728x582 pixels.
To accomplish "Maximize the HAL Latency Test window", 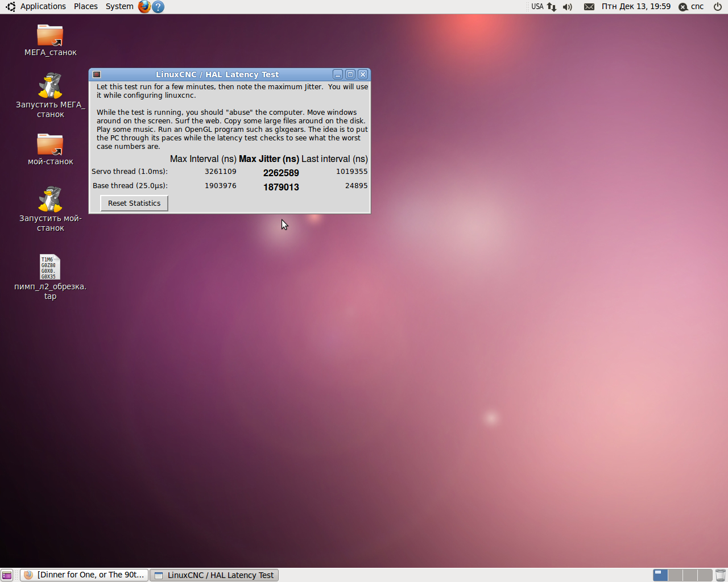I will [350, 74].
